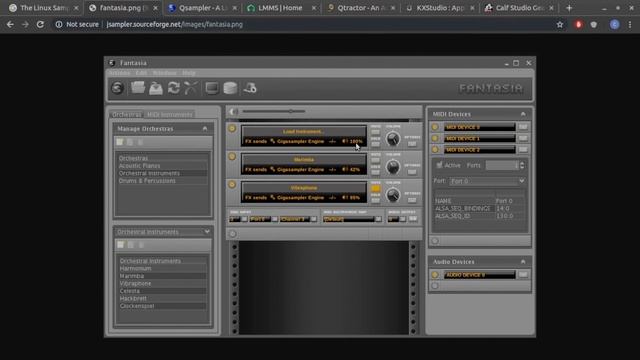Switch to the MIDI Instruments tab

169,115
